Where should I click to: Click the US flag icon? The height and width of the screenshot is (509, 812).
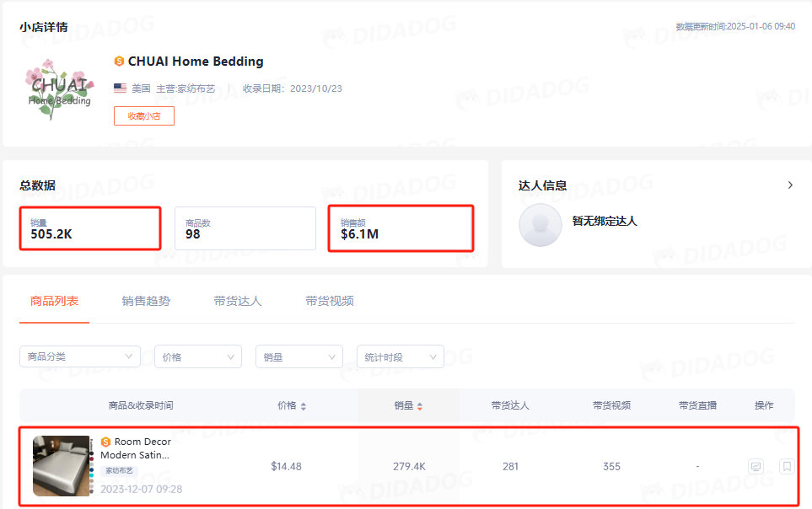[121, 88]
